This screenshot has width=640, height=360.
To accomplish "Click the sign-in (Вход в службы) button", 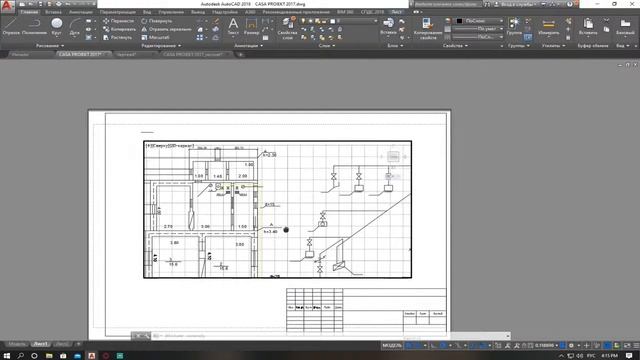I will (x=515, y=4).
